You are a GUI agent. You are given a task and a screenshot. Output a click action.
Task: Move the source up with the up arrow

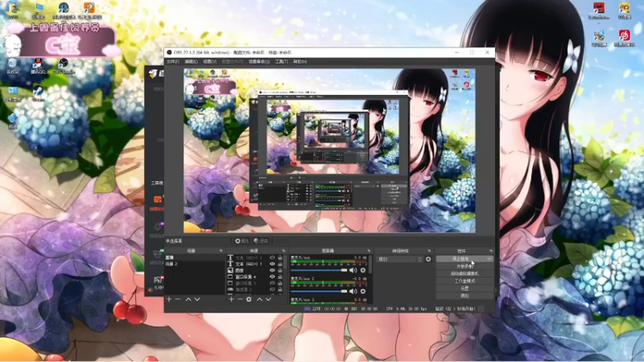coord(259,299)
